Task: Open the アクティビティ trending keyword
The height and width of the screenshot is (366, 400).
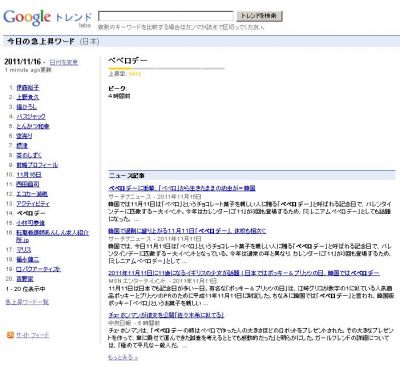Action: 33,203
